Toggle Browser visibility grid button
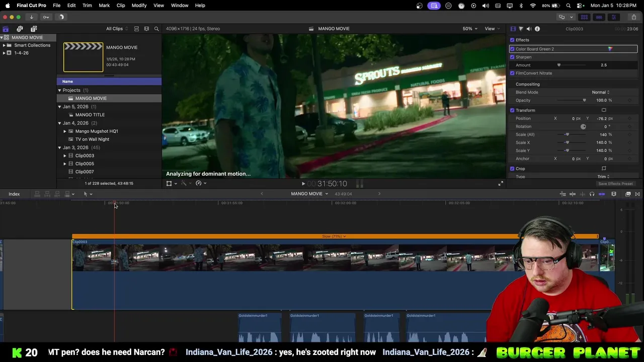Viewport: 644px width, 362px height. tap(584, 17)
